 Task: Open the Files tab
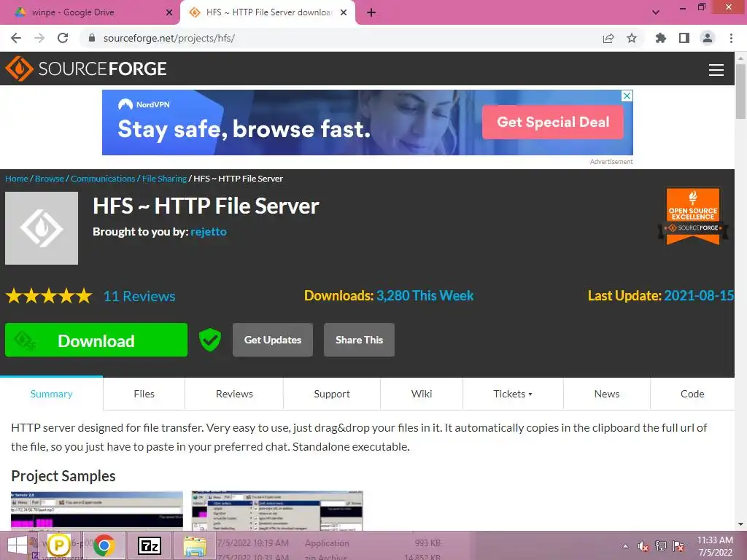(x=144, y=394)
